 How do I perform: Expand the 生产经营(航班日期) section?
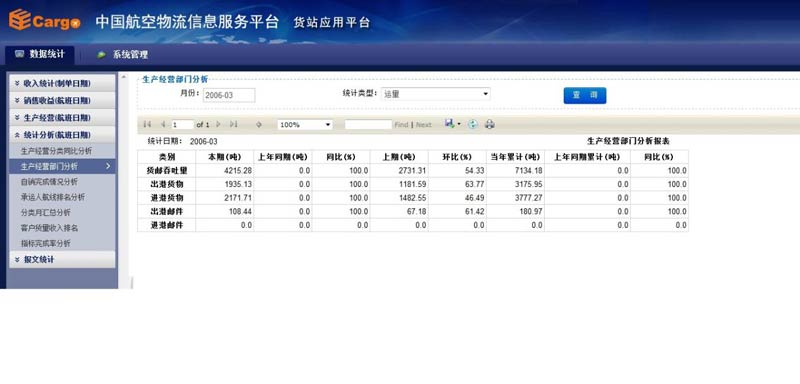(62, 118)
